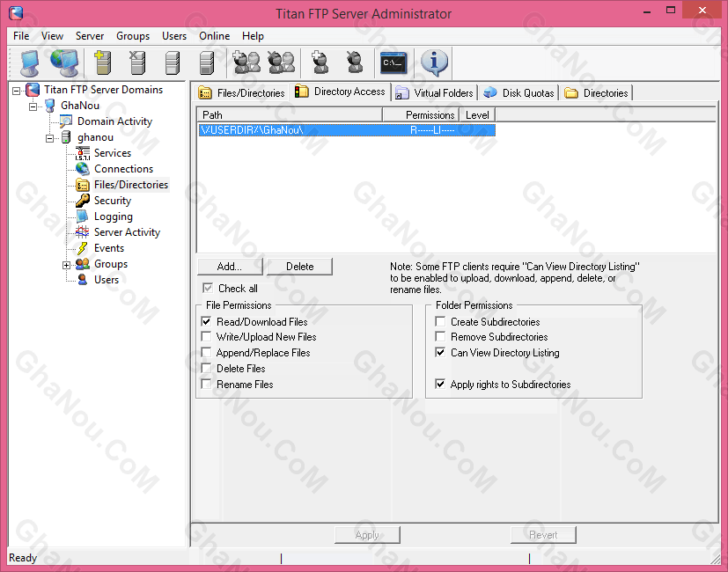Enable Rename Files permission

click(207, 384)
